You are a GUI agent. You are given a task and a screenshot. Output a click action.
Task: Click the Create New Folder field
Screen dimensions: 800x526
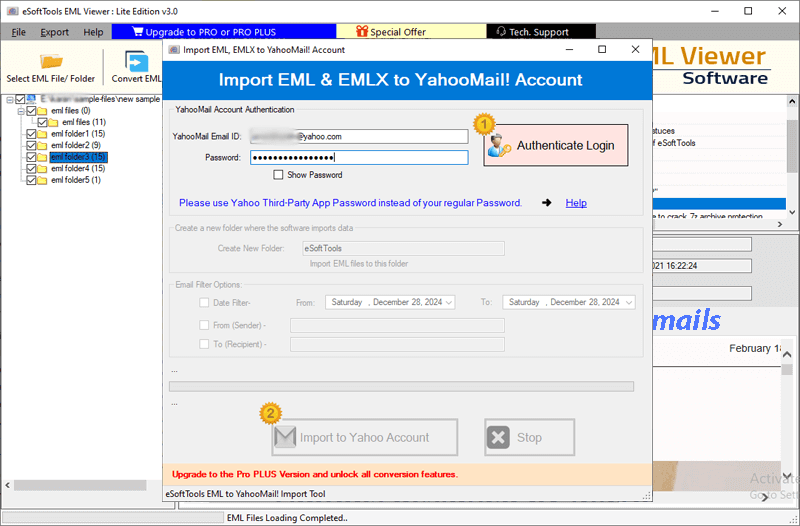click(x=404, y=248)
